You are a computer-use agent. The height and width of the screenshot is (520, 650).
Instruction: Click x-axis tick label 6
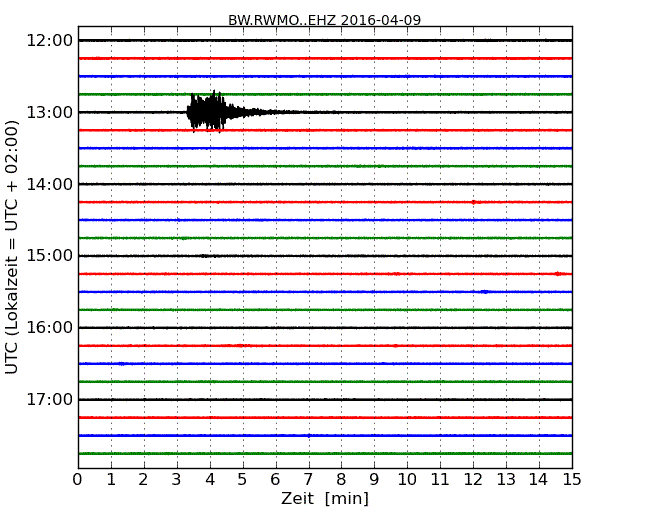pos(275,480)
